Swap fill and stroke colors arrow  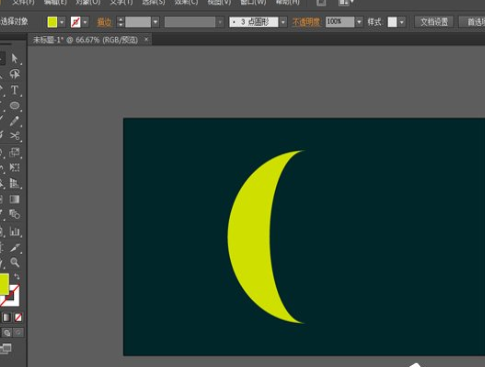(17, 276)
